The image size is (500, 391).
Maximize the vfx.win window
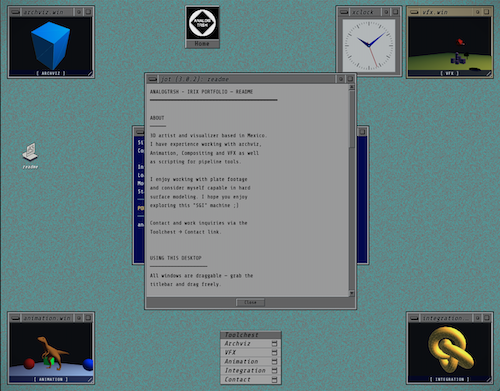(x=487, y=12)
